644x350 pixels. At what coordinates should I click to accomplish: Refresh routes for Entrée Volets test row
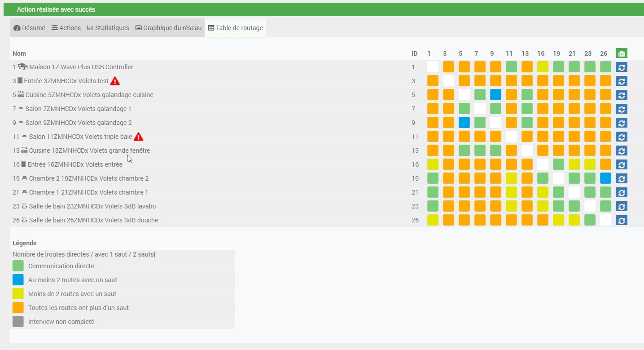[621, 81]
